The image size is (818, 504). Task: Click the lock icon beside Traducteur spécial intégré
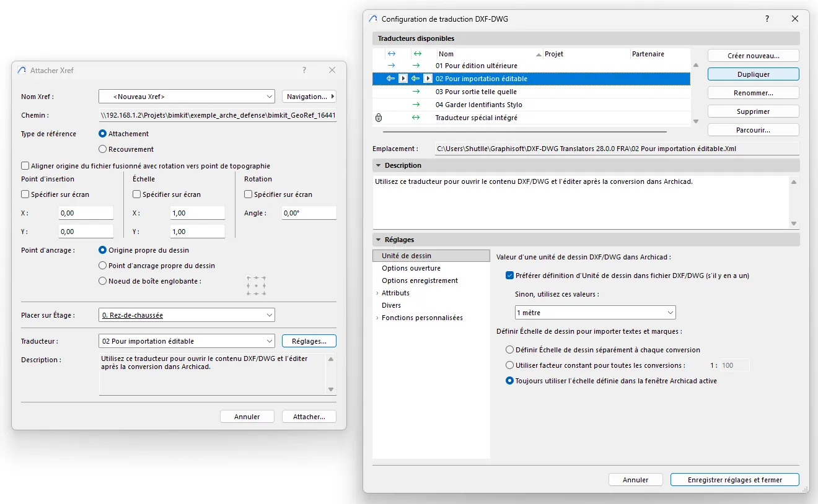(x=379, y=118)
